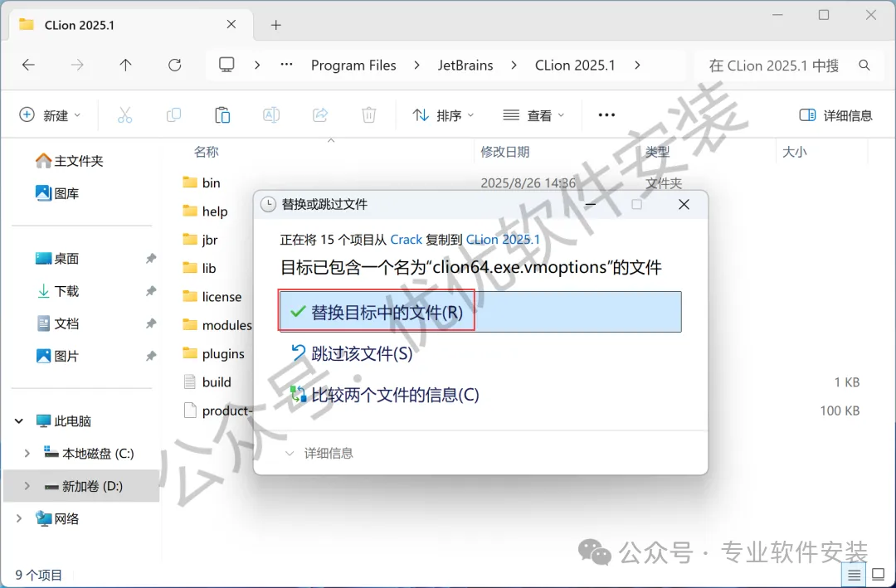Click the Back navigation arrow
Image resolution: width=896 pixels, height=588 pixels.
point(28,66)
